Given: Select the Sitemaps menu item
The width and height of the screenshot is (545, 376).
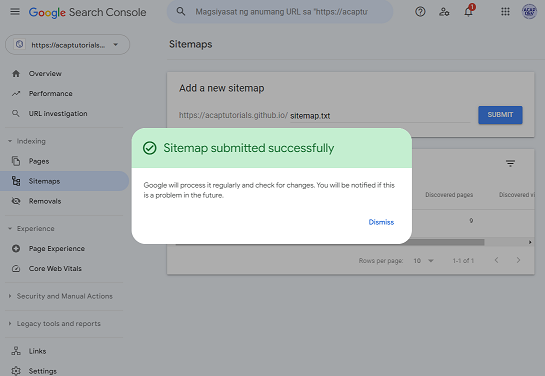Looking at the screenshot, I should [64, 181].
